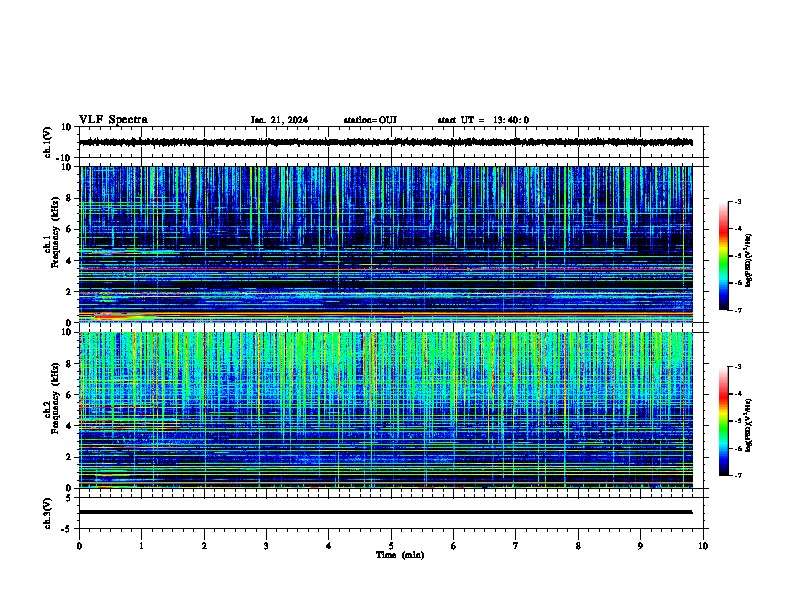The image size is (792, 612).
Task: Click time axis tick label "7"
Action: pyautogui.click(x=516, y=546)
